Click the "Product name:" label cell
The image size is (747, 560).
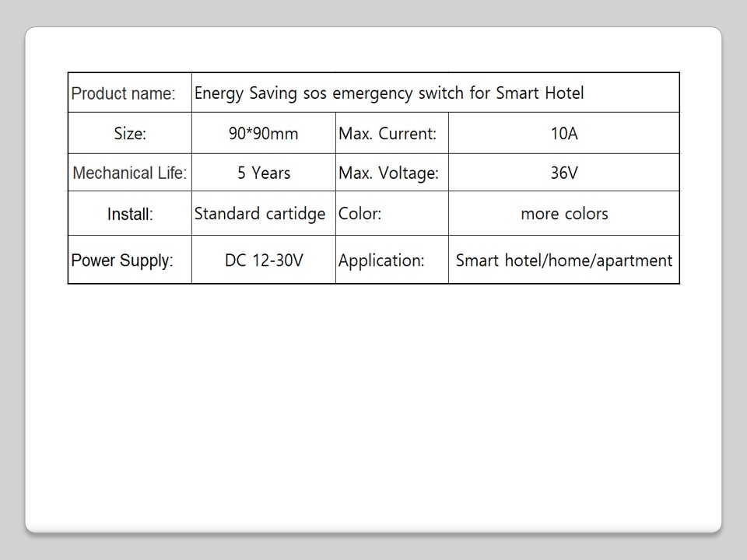(x=124, y=93)
